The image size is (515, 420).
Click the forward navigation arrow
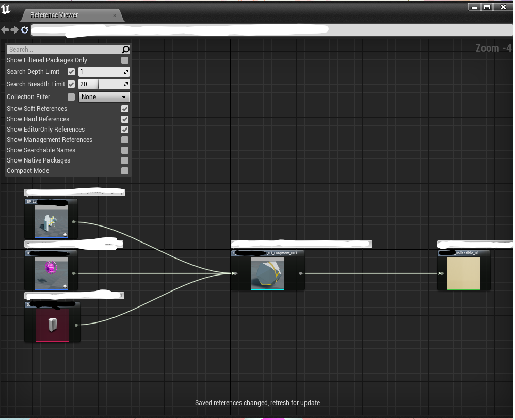[14, 30]
